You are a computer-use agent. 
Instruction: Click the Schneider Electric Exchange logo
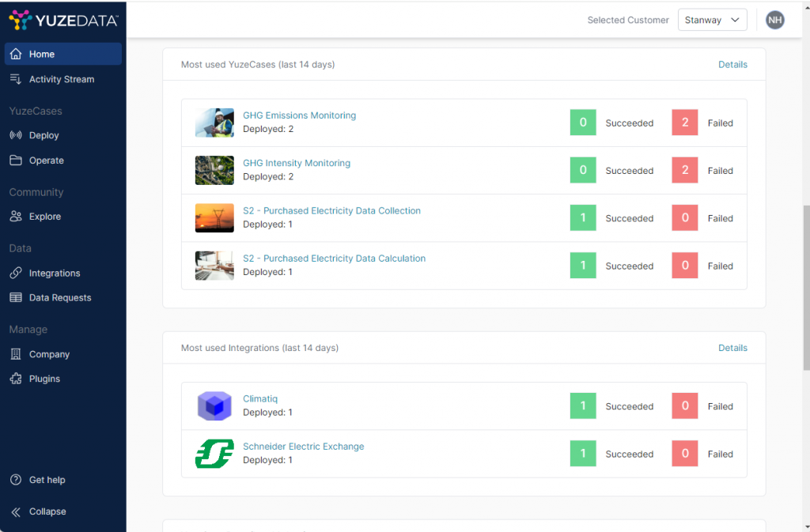[x=214, y=454]
